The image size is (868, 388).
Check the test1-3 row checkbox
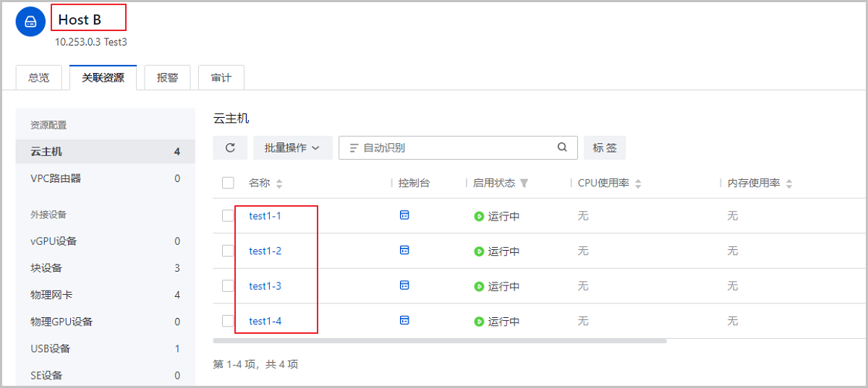[228, 285]
